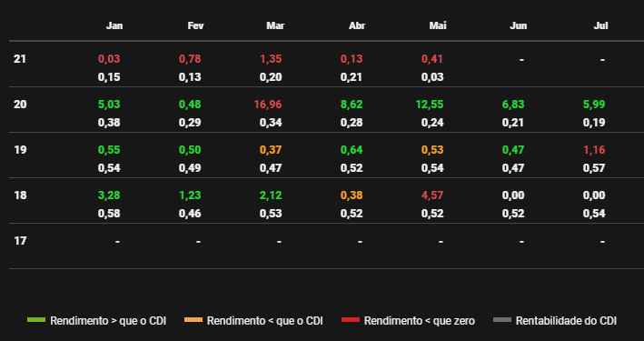Click the green 12,55 value in Mai row 20
Viewport: 644px width, 341px height.
[x=430, y=105]
